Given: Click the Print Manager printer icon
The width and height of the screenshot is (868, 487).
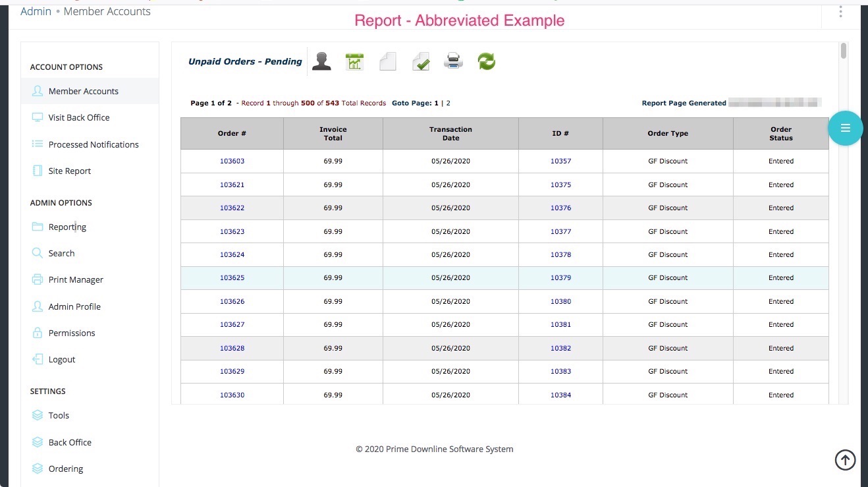Looking at the screenshot, I should 38,279.
